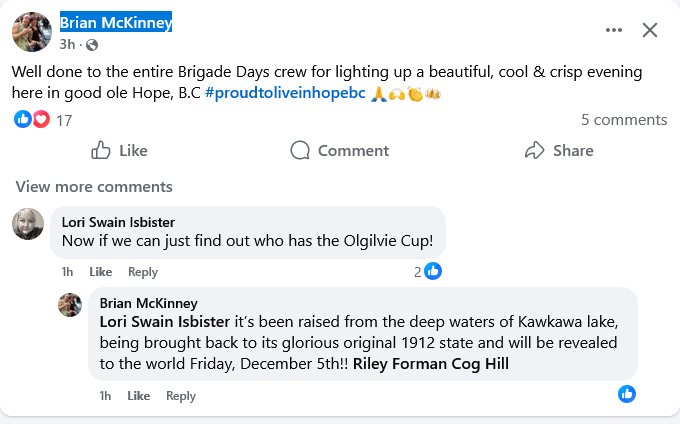
Task: Click the like reaction icon on Lori's comment
Action: pyautogui.click(x=433, y=271)
